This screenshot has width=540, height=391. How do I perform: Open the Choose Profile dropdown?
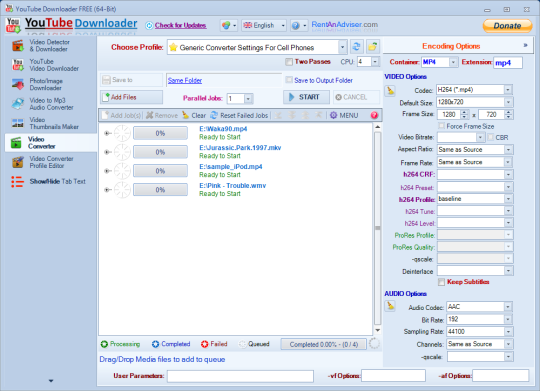coord(342,47)
